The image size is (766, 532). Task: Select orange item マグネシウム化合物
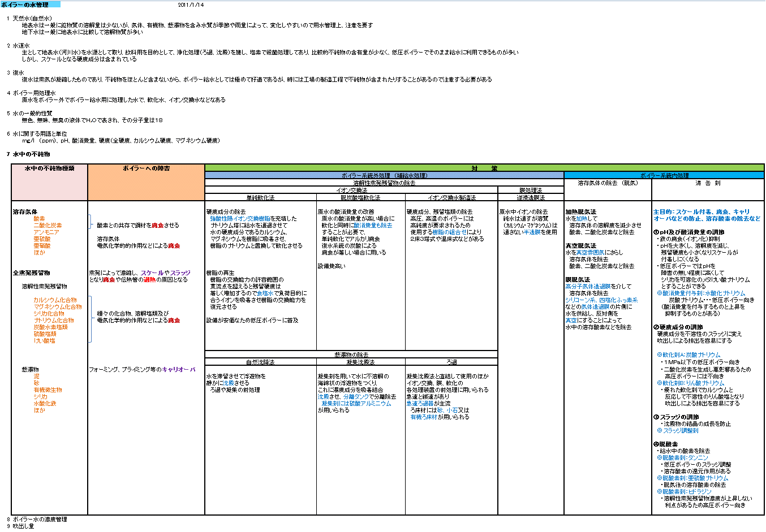[57, 307]
